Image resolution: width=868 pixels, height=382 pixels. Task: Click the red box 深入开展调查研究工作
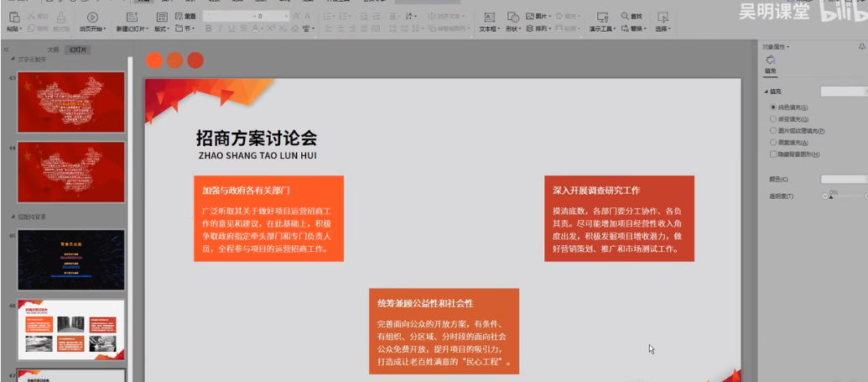click(619, 218)
